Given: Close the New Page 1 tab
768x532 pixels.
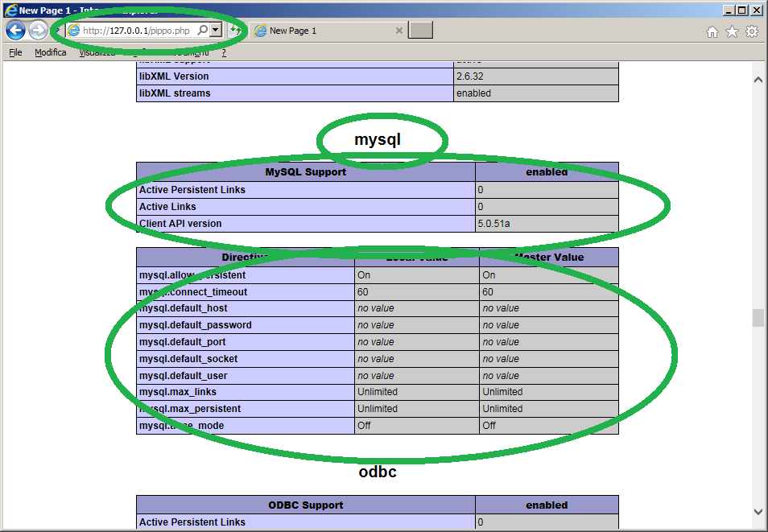Looking at the screenshot, I should pyautogui.click(x=398, y=31).
